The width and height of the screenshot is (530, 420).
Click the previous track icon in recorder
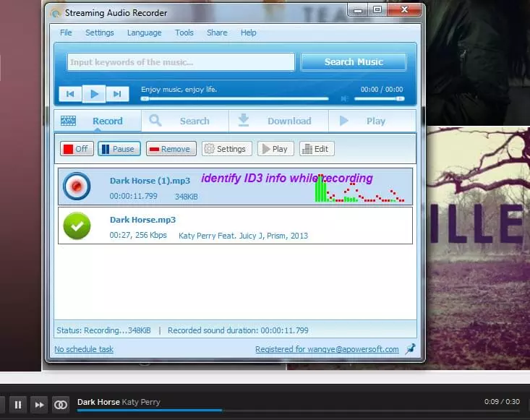click(70, 94)
